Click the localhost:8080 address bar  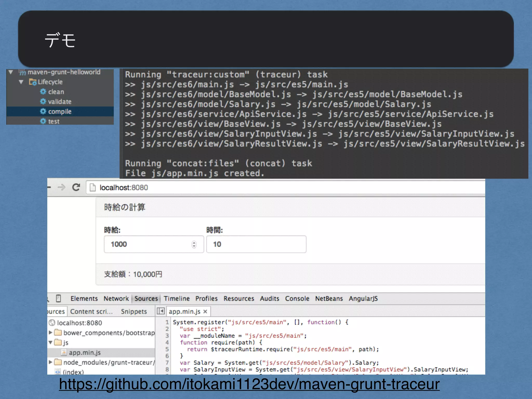(285, 187)
